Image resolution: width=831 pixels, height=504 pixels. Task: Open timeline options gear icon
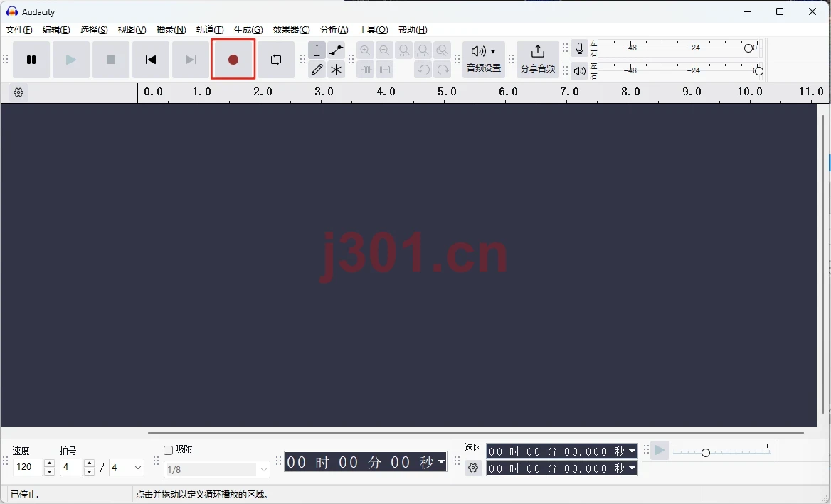click(18, 92)
